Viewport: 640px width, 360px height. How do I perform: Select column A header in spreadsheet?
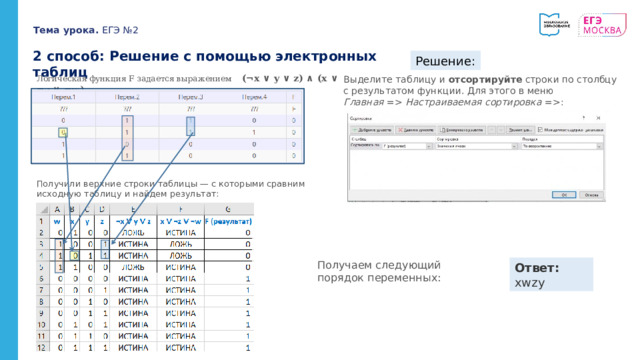pos(57,210)
